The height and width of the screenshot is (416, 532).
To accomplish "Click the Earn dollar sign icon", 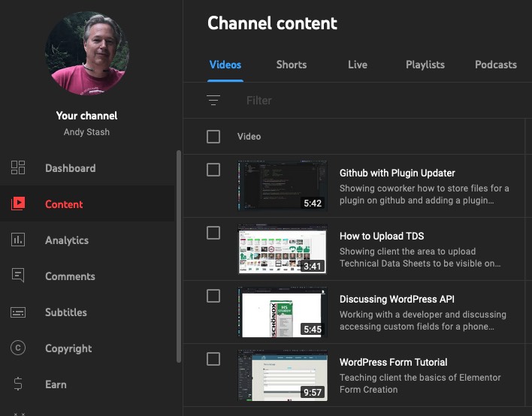I will coord(18,384).
